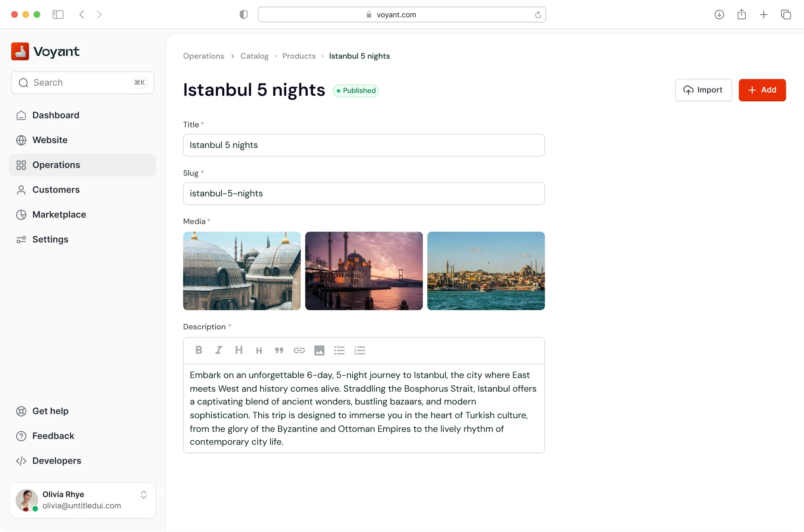Apply large heading style in editor
Viewport: 804px width, 532px height.
[x=239, y=350]
